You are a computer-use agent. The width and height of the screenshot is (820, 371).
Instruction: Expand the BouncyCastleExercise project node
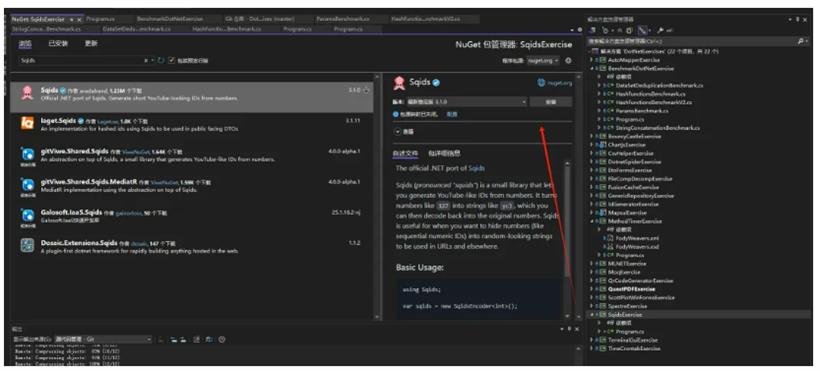(591, 137)
